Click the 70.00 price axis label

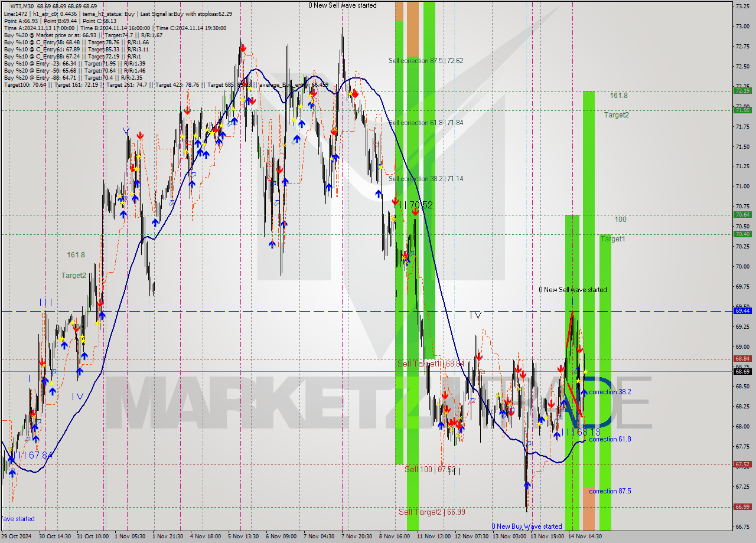pos(742,266)
